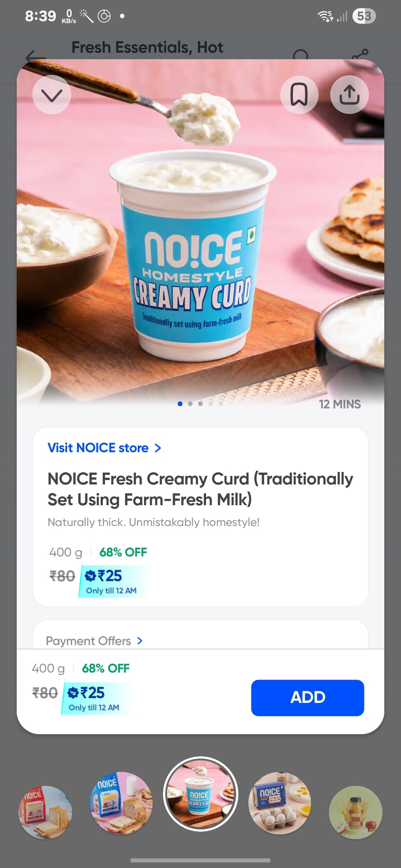Tap battery indicator in status bar
This screenshot has width=401, height=868.
click(x=364, y=16)
